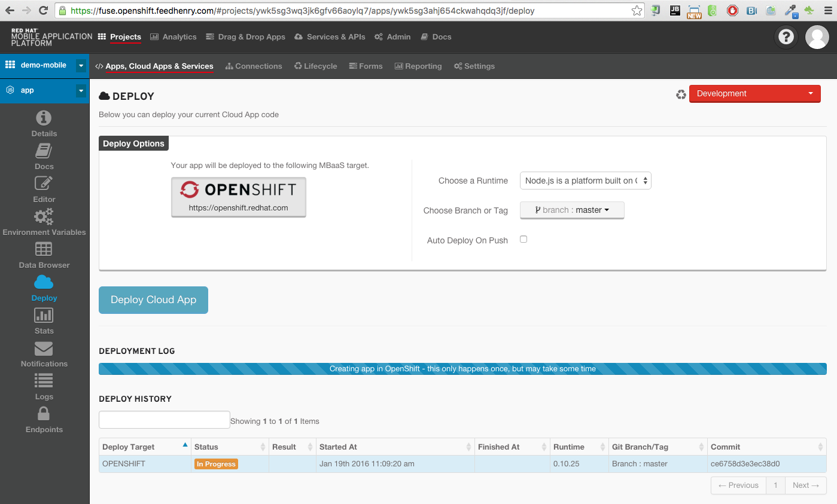Open the branch : master dropdown
Screen dimensions: 837x504
572,210
